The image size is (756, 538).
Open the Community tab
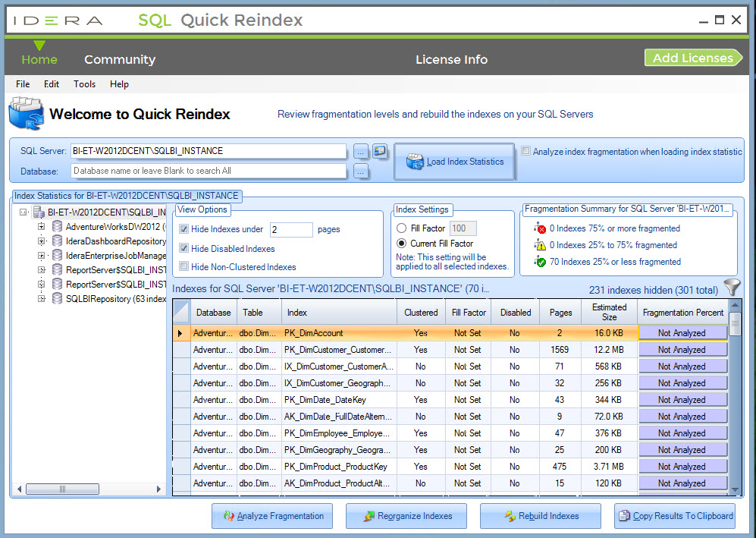point(120,59)
